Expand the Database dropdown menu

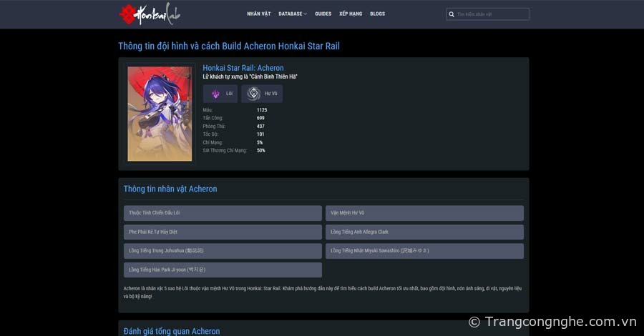[293, 14]
